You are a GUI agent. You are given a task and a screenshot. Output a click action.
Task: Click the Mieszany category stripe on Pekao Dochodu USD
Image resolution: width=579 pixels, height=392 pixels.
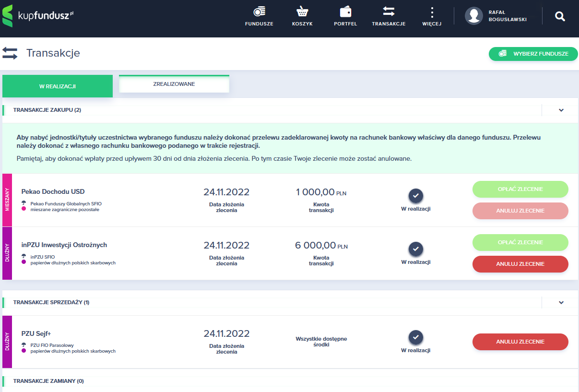pos(7,200)
